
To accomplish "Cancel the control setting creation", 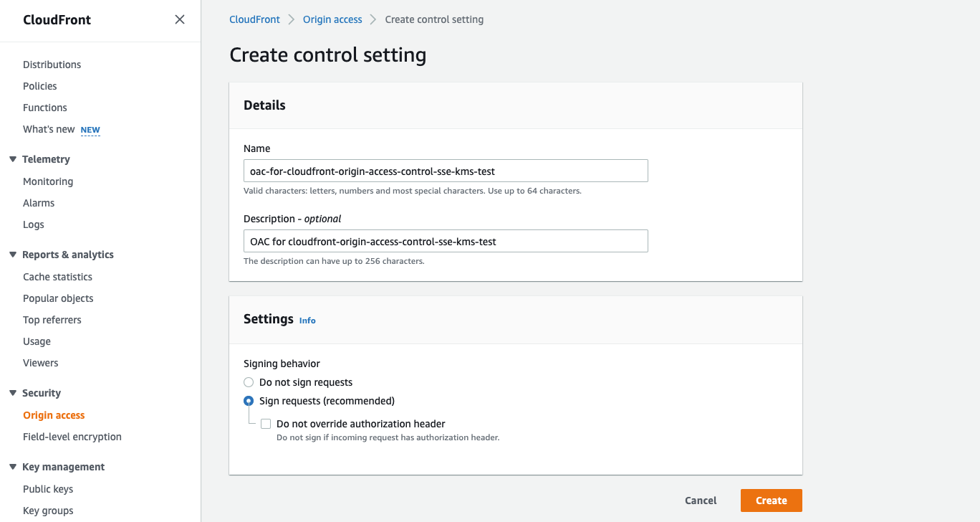I will coord(701,500).
